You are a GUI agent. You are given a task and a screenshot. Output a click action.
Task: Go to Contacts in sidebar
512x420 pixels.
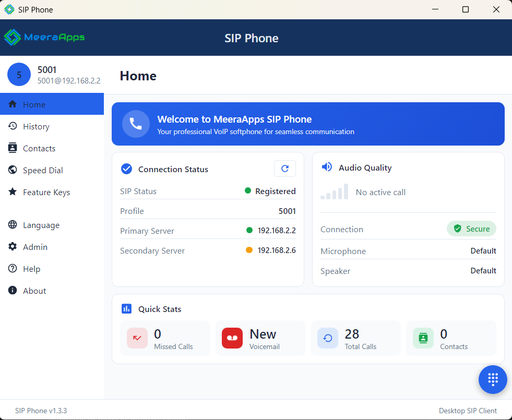tap(39, 148)
